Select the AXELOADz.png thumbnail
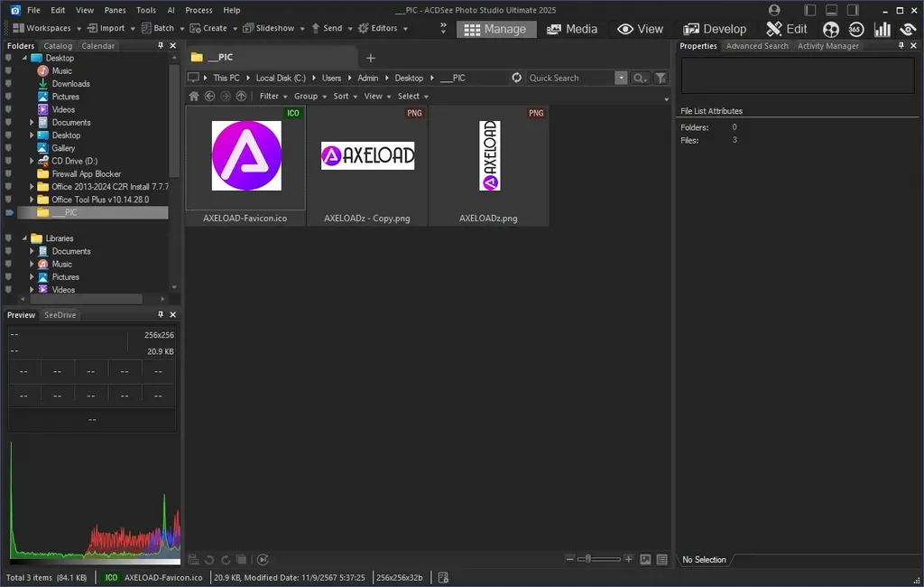This screenshot has height=587, width=924. pyautogui.click(x=488, y=165)
